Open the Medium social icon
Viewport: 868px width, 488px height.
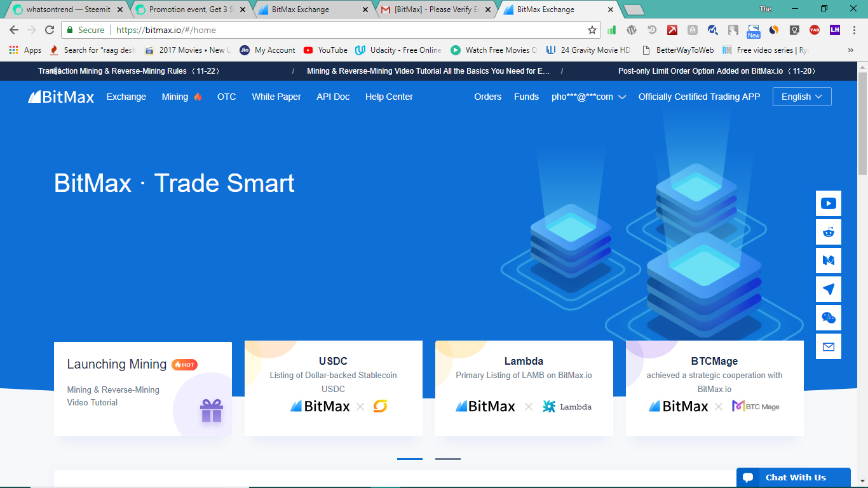pos(829,261)
